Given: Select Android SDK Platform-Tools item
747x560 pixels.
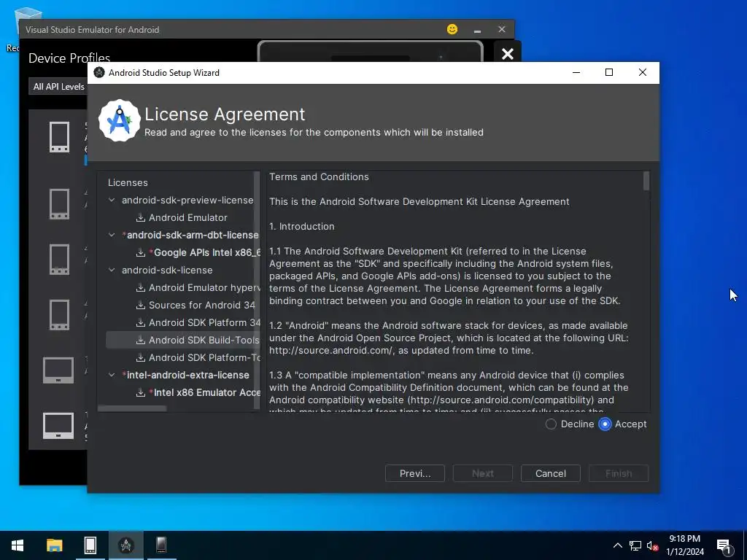Looking at the screenshot, I should coord(204,357).
